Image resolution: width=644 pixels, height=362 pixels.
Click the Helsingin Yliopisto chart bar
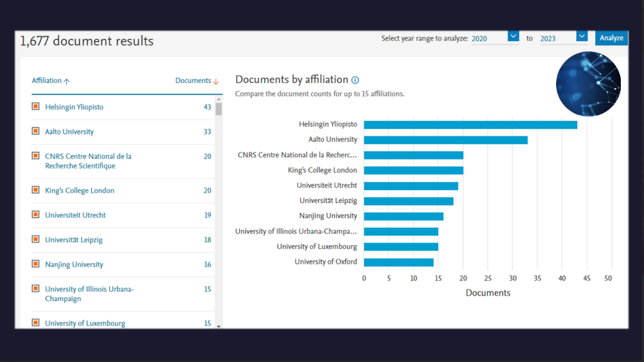470,125
